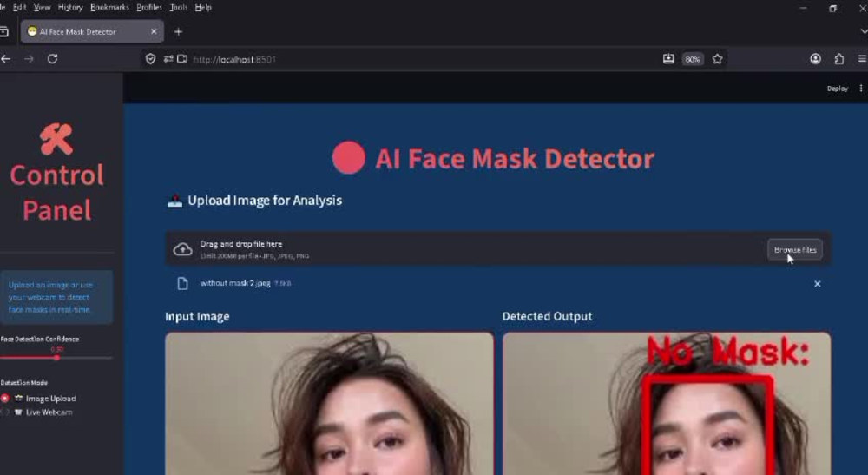Image resolution: width=868 pixels, height=475 pixels.
Task: Open the Profiles menu
Action: [149, 7]
